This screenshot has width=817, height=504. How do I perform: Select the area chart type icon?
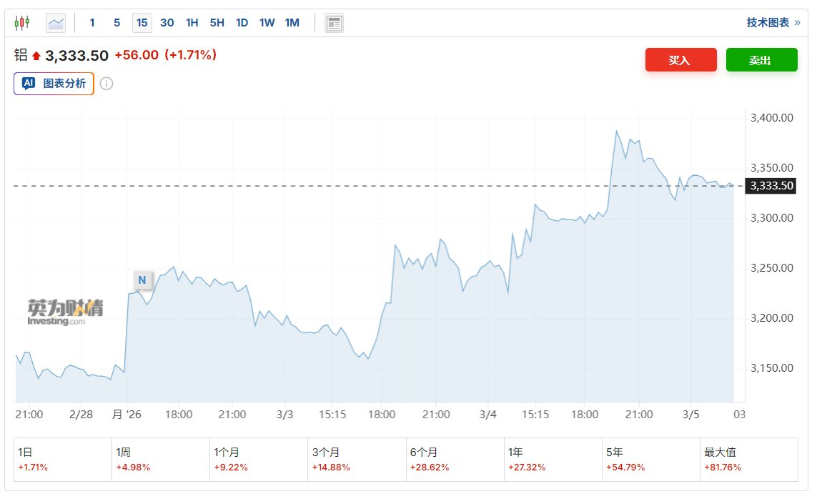point(56,23)
